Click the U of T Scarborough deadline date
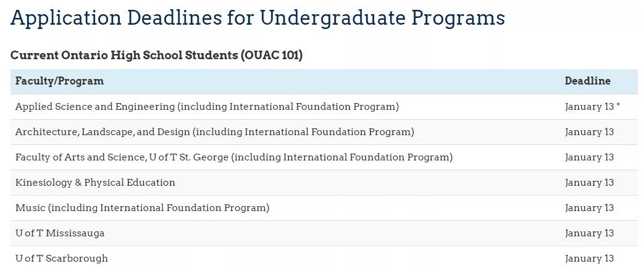The image size is (644, 274). tap(589, 259)
